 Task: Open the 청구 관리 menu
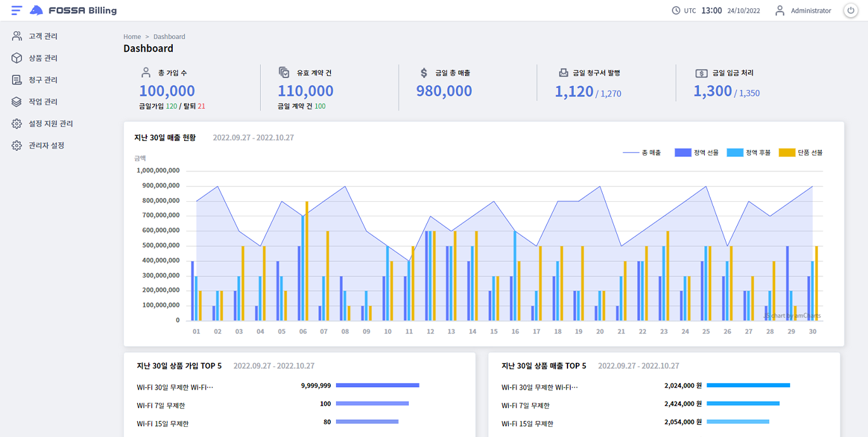(x=43, y=80)
